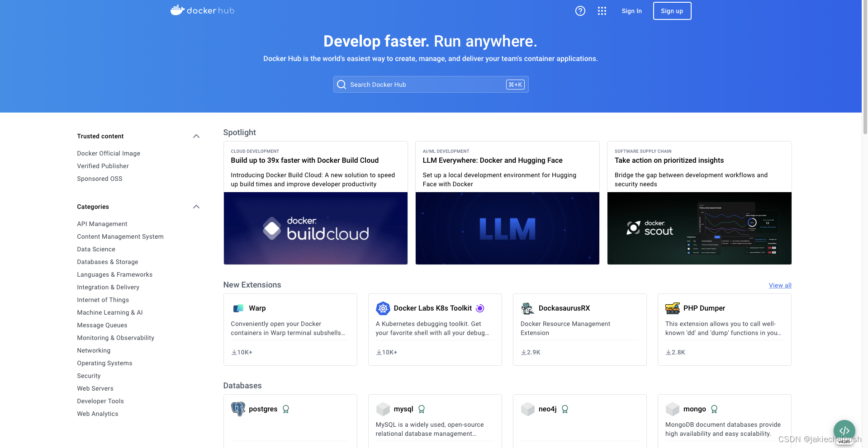
Task: Click the official badge next to postgres
Action: (286, 409)
